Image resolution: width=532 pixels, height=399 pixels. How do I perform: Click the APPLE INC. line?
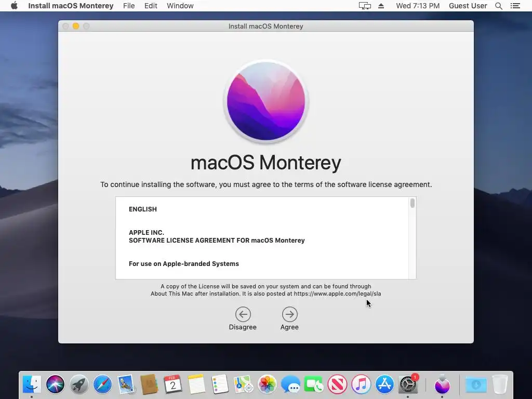[x=146, y=232]
